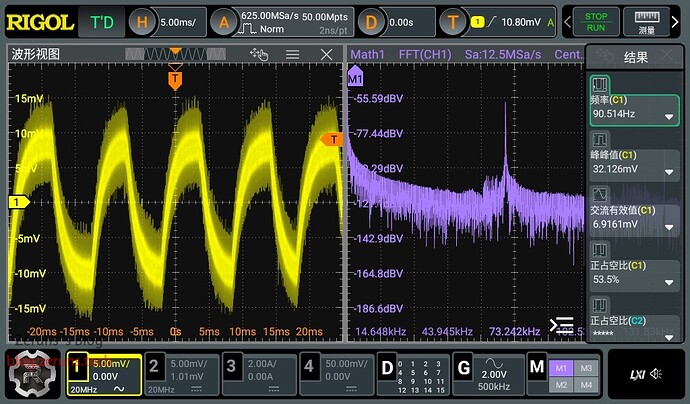Expand the AC RMS 6.9161mV result dropdown
690x404 pixels.
click(668, 226)
